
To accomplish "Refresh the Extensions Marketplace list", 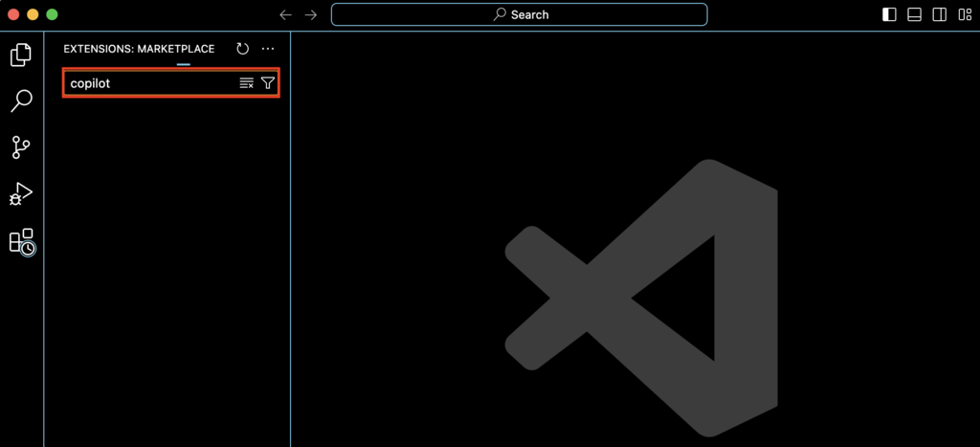I will pos(242,49).
